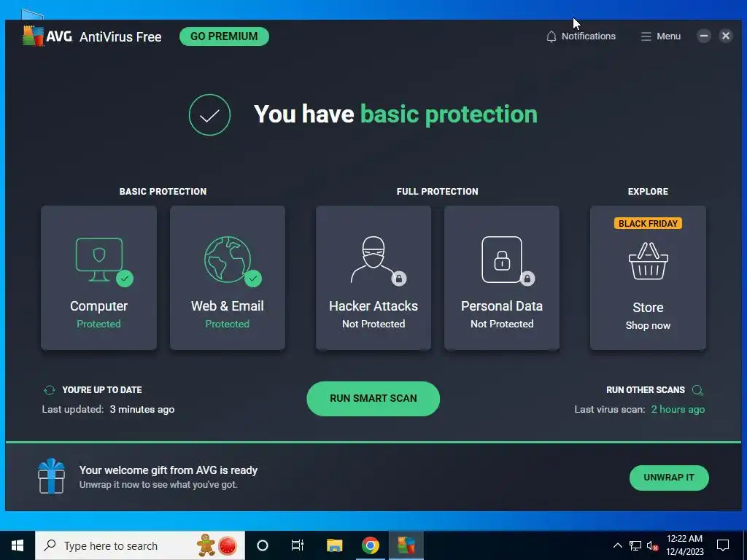
Task: Click the AVG logo icon in header
Action: (x=33, y=36)
